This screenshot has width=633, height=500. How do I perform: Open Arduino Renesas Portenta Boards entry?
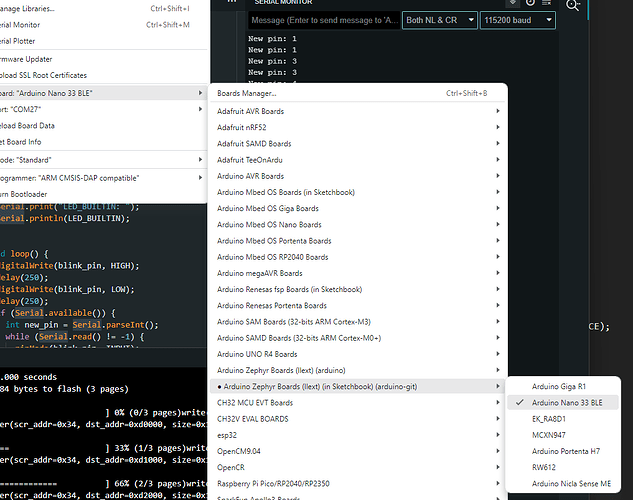[358, 305]
